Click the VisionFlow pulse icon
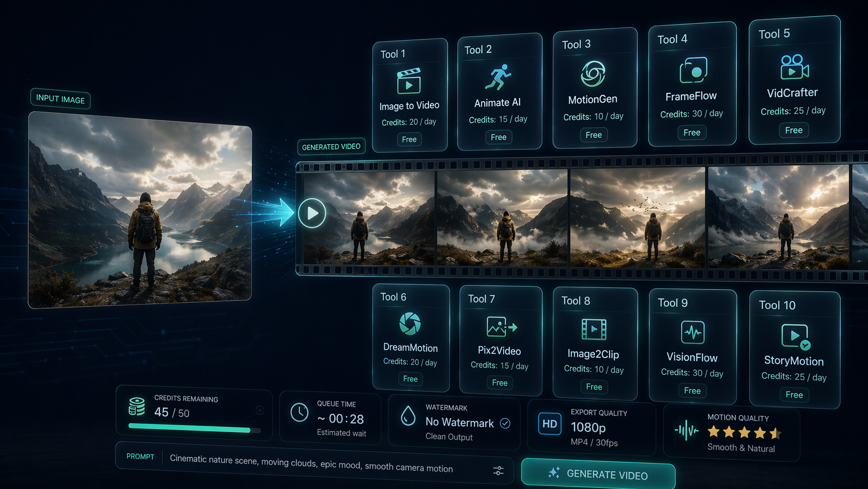The height and width of the screenshot is (489, 868). pos(693,332)
